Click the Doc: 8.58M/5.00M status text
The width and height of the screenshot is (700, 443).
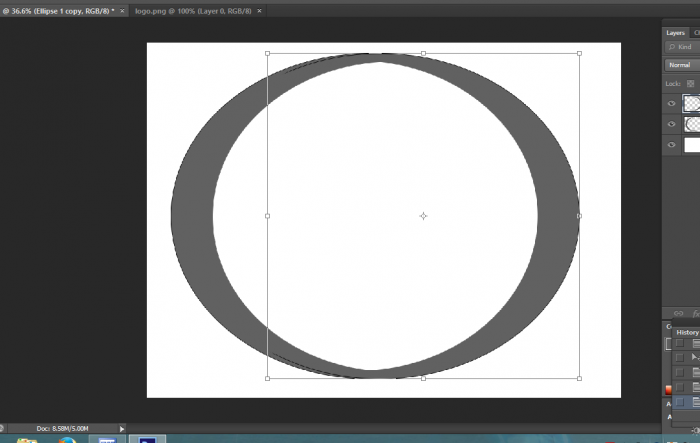click(62, 429)
